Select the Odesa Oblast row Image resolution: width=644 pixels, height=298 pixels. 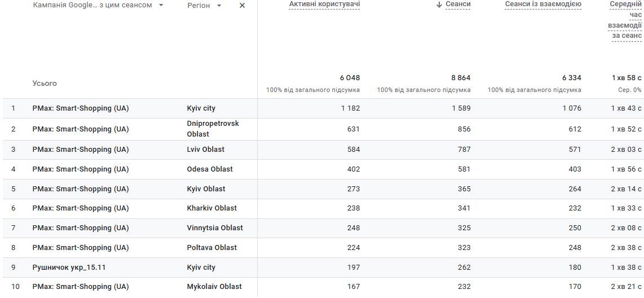tap(210, 169)
